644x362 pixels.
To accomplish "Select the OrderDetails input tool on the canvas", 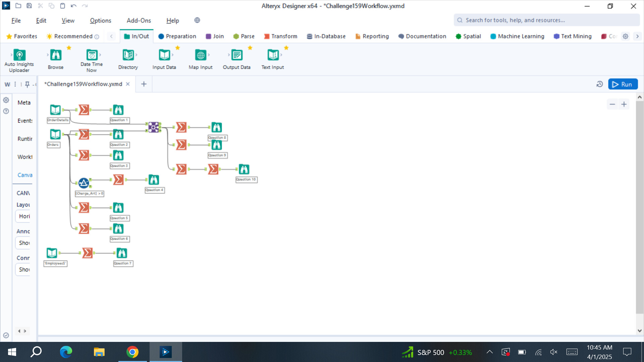I will [x=55, y=110].
